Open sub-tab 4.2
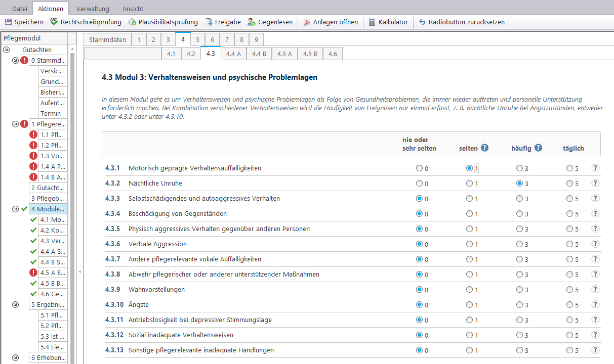Screen dimensions: 614x364 pos(191,54)
